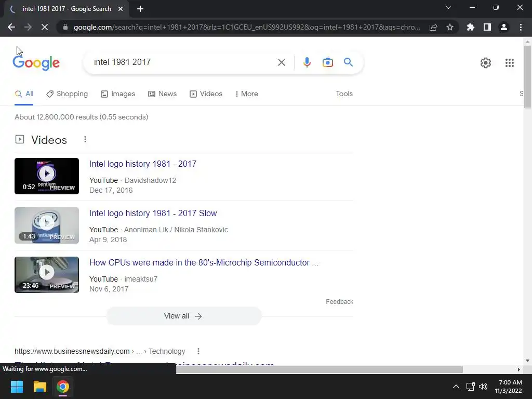
Task: Click the YouTube source under first video
Action: [103, 180]
